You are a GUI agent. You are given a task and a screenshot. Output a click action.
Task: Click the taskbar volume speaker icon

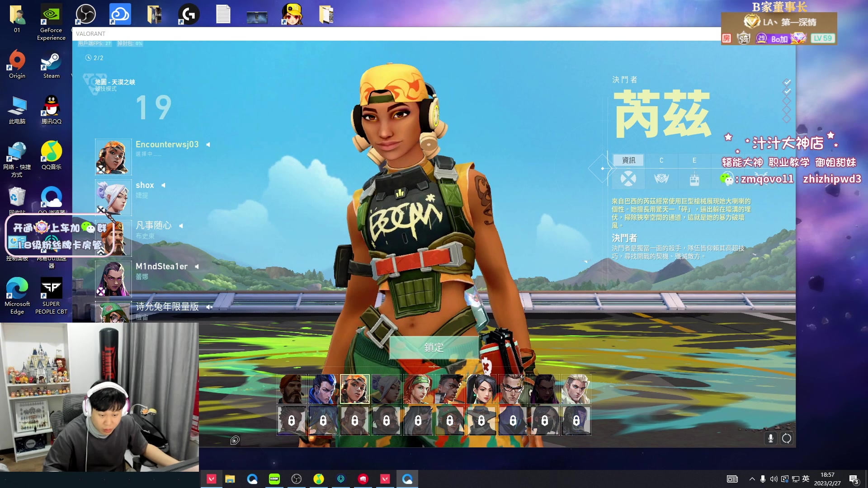click(x=774, y=479)
